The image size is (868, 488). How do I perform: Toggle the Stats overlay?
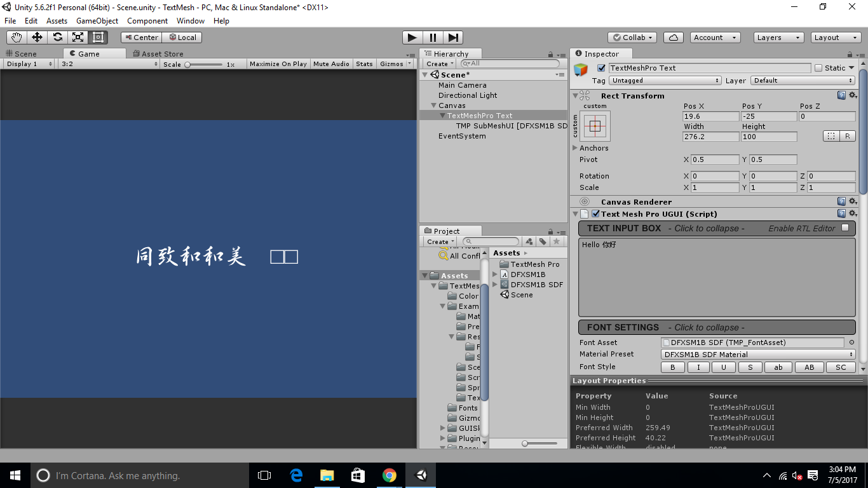point(364,64)
